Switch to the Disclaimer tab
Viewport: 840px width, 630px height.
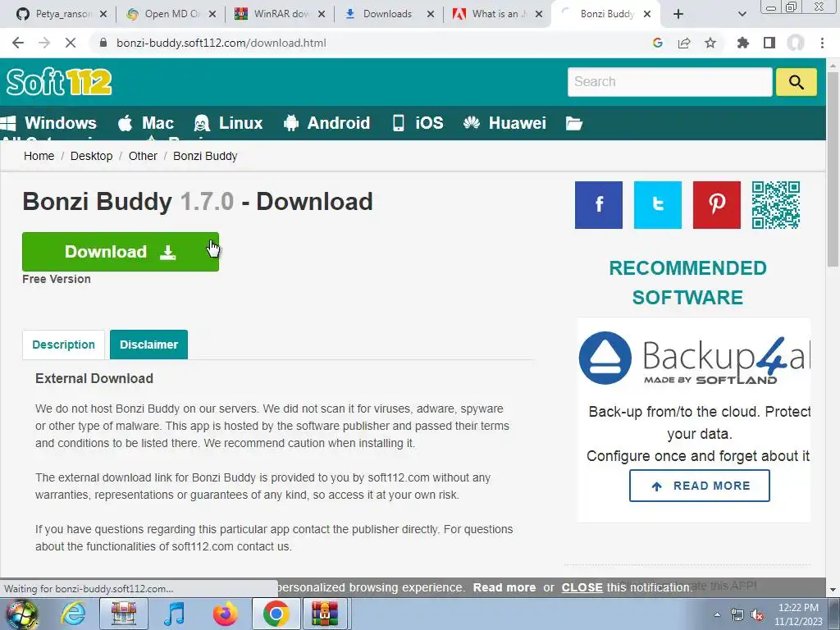click(149, 345)
